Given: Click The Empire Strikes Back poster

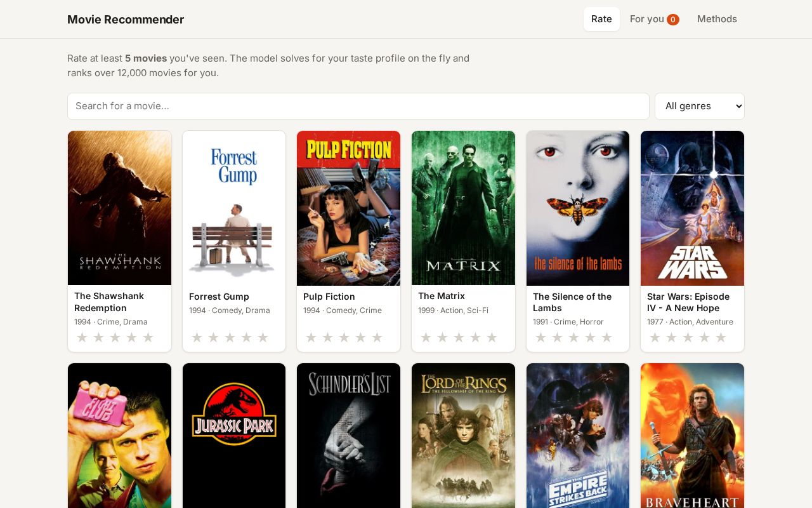Looking at the screenshot, I should 578,436.
